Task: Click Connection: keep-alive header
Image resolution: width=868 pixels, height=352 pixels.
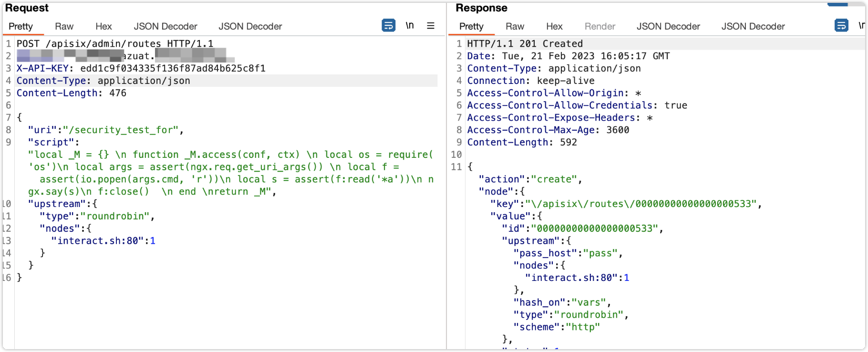Action: [x=531, y=81]
